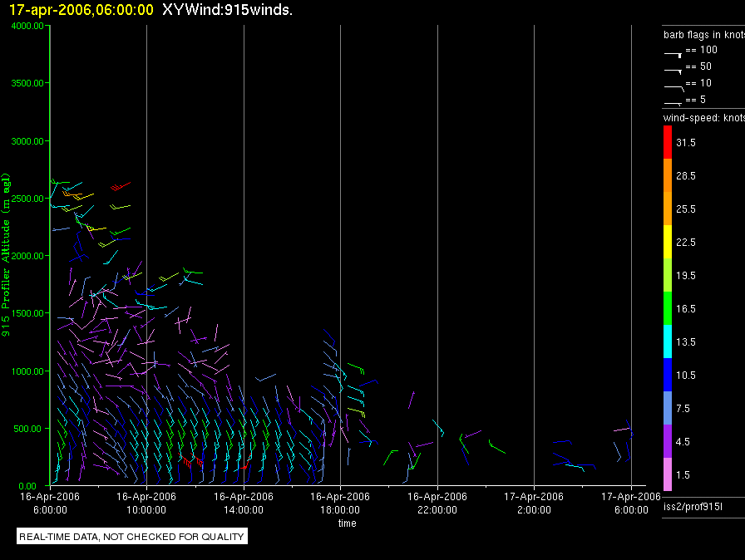The width and height of the screenshot is (745, 560).
Task: Click the yellow-green 19.5 knots swatch
Action: point(668,275)
